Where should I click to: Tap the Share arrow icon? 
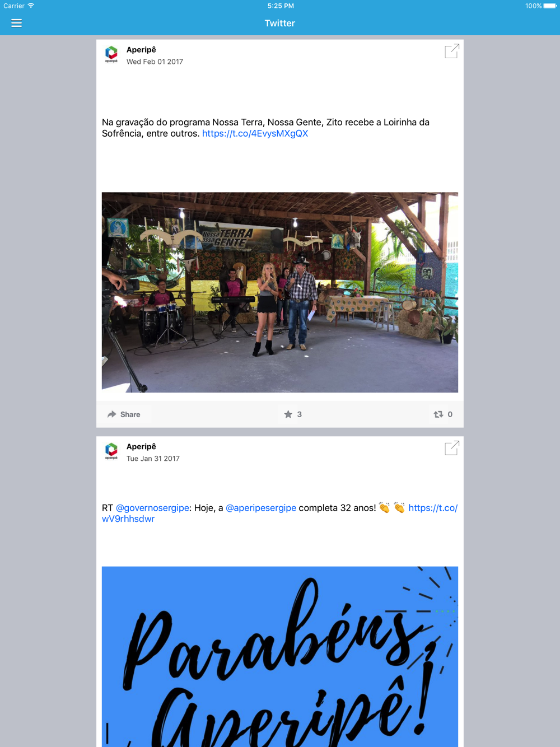click(x=112, y=414)
